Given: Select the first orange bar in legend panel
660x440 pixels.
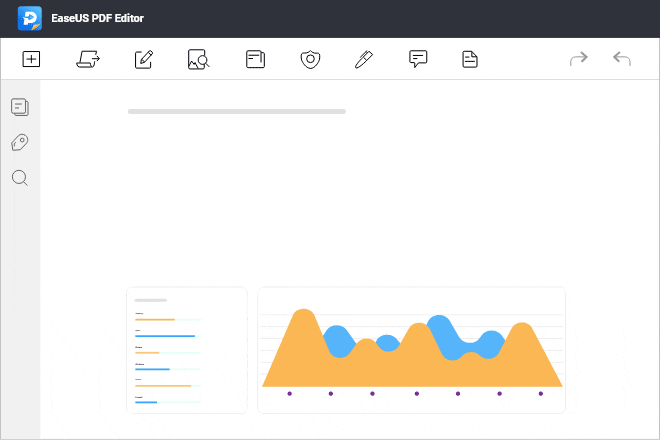Looking at the screenshot, I should point(154,319).
